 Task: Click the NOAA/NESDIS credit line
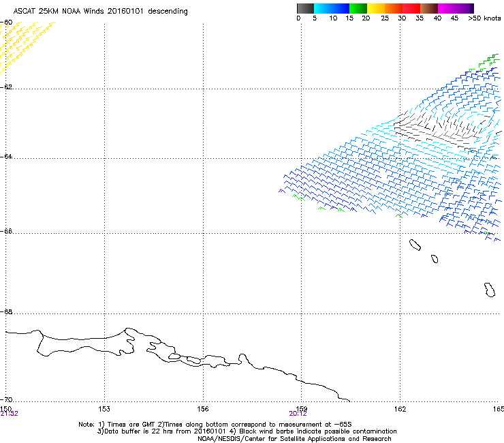(x=294, y=439)
